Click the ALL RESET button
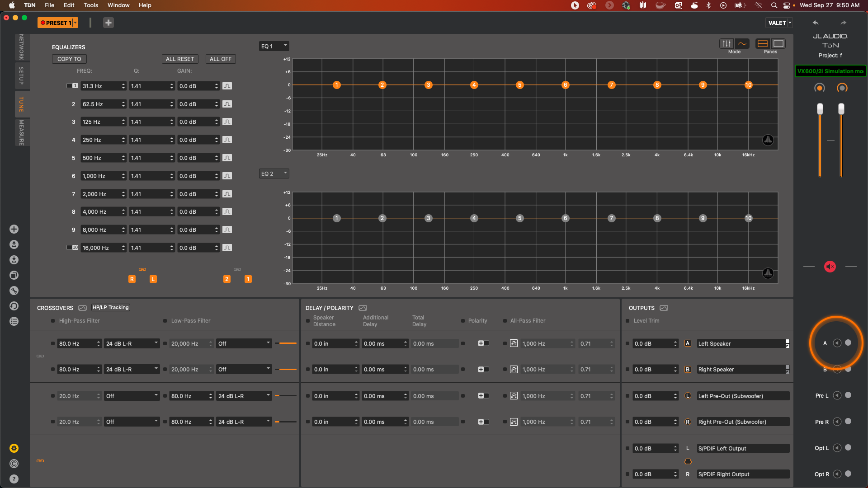This screenshot has width=868, height=488. 180,59
